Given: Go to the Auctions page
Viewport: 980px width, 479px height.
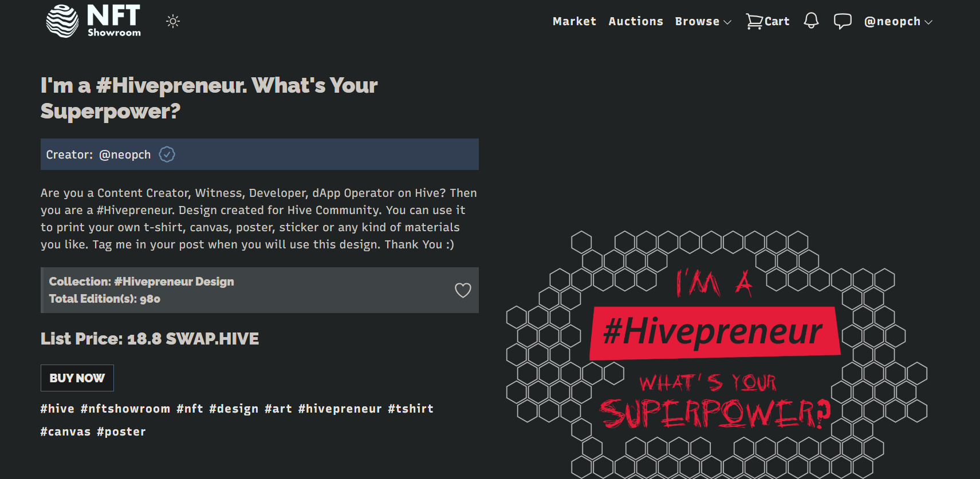Looking at the screenshot, I should point(636,21).
